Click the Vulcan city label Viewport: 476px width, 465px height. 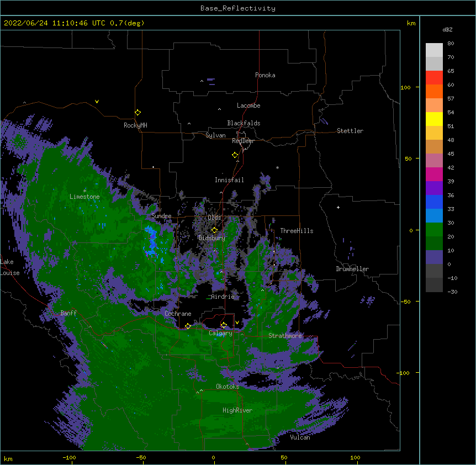click(300, 437)
